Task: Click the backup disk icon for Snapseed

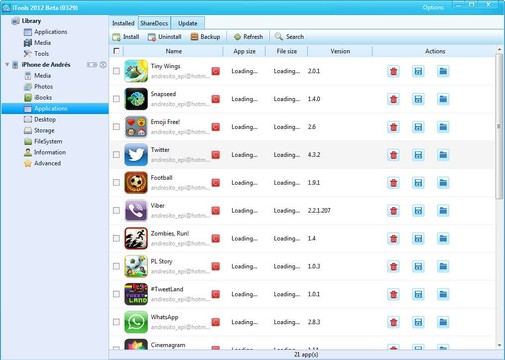Action: pyautogui.click(x=418, y=99)
